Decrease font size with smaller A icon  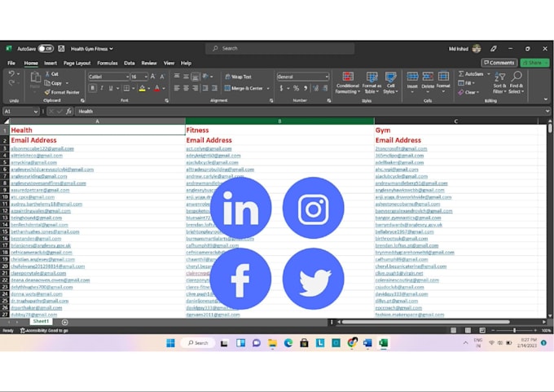162,77
